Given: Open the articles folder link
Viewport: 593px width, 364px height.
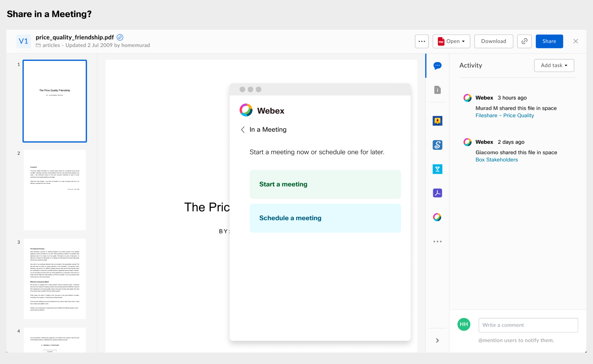Looking at the screenshot, I should [x=51, y=45].
